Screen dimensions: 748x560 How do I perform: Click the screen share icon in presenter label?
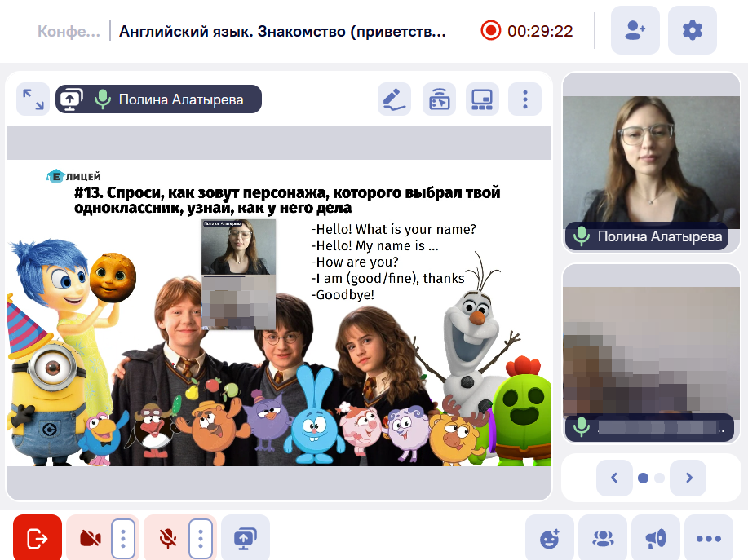click(71, 99)
